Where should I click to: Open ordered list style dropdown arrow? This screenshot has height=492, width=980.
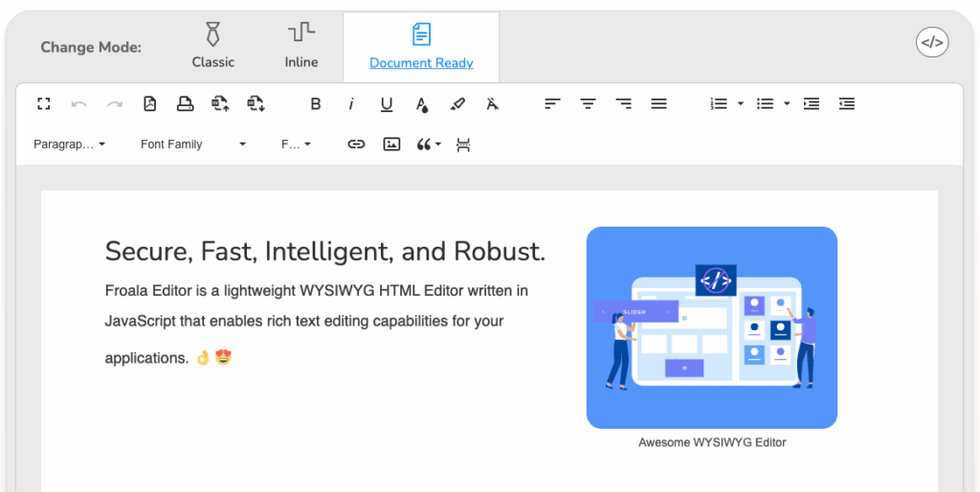click(741, 103)
